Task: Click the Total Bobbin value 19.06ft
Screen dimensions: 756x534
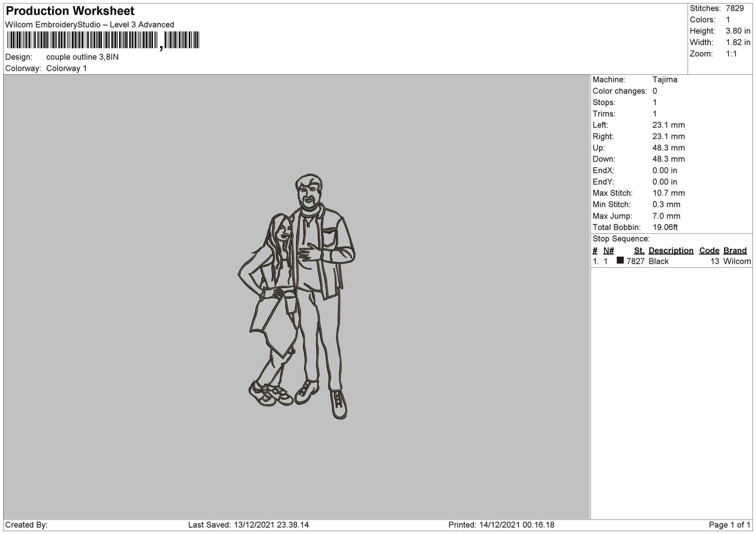Action: click(665, 228)
